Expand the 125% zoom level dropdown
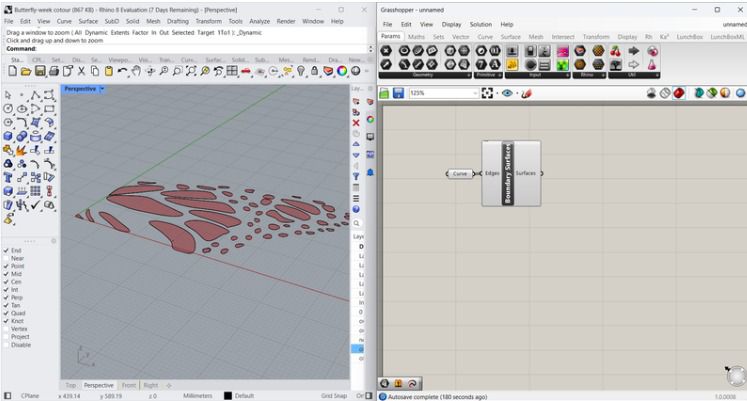 [475, 93]
